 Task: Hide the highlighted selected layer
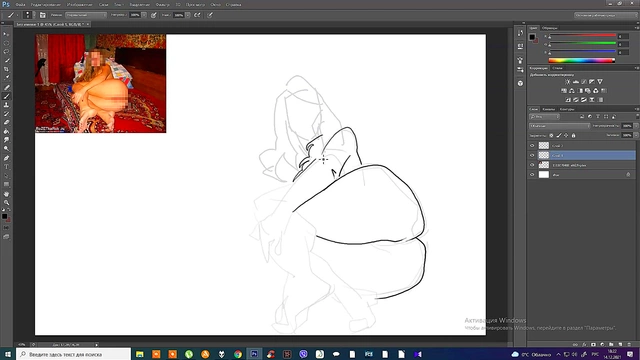pos(532,156)
